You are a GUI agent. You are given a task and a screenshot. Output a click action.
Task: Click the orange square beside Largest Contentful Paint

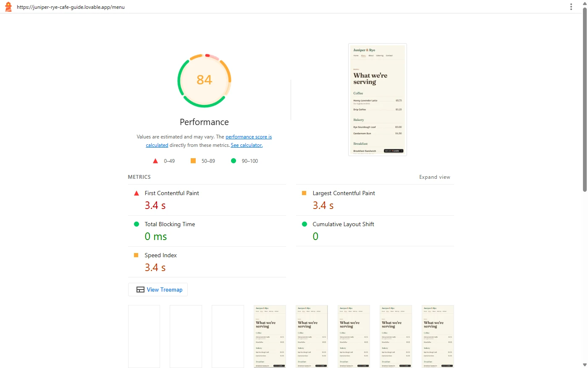[x=304, y=193]
